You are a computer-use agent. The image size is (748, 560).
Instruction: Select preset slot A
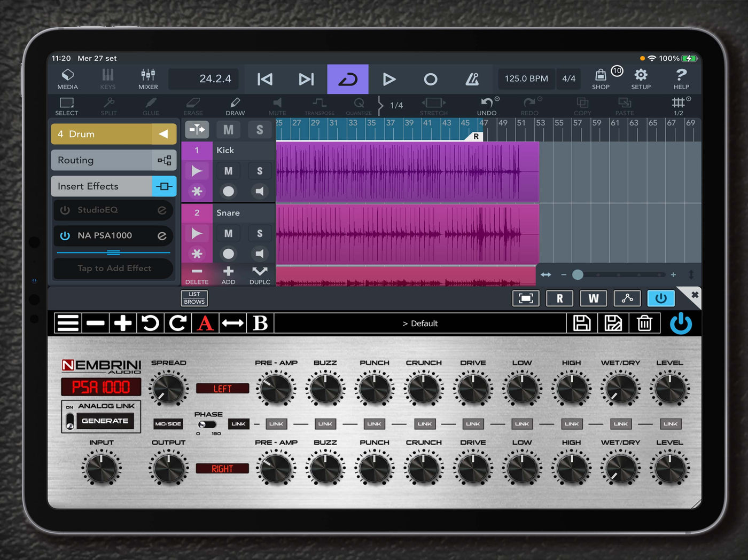point(205,323)
